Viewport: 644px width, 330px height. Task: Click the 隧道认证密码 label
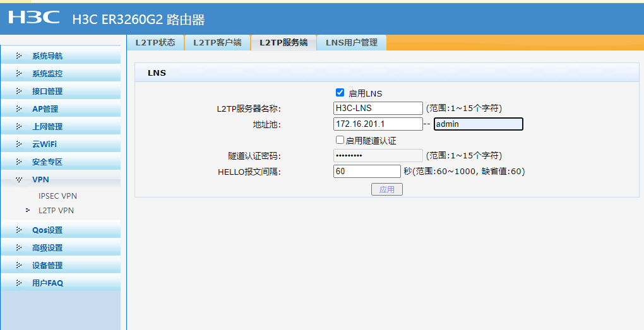click(254, 156)
